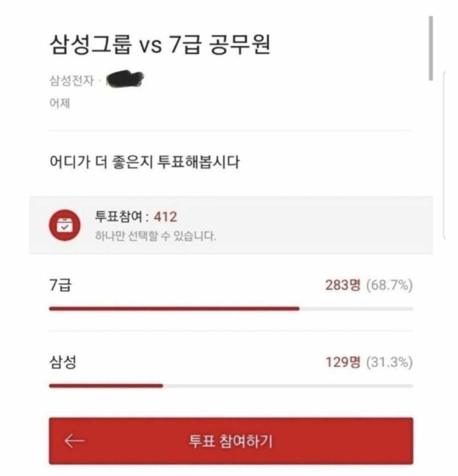Click the post title 삼성그룹 vs 7급 공무원
Image resolution: width=458 pixels, height=476 pixels.
click(160, 44)
